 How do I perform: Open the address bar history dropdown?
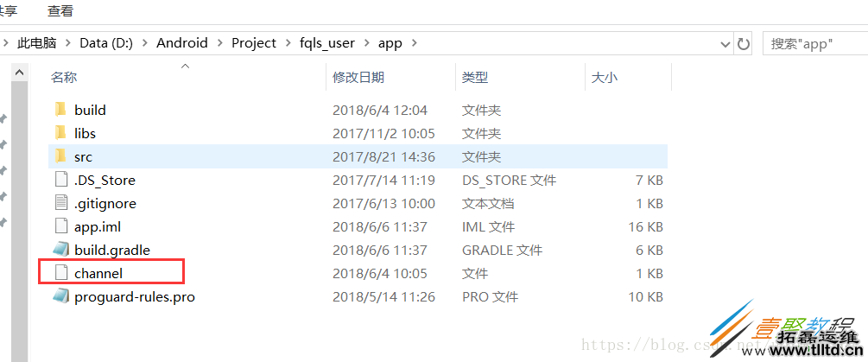click(725, 44)
